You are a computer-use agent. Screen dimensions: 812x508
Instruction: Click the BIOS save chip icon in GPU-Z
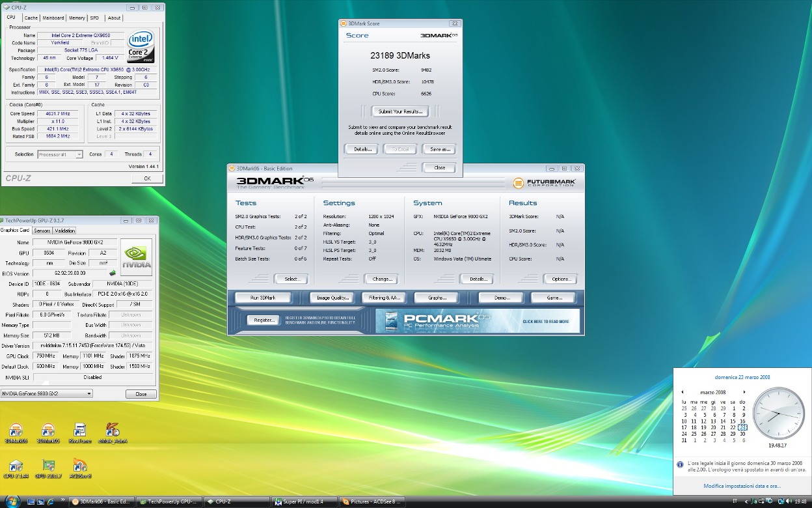[x=112, y=273]
